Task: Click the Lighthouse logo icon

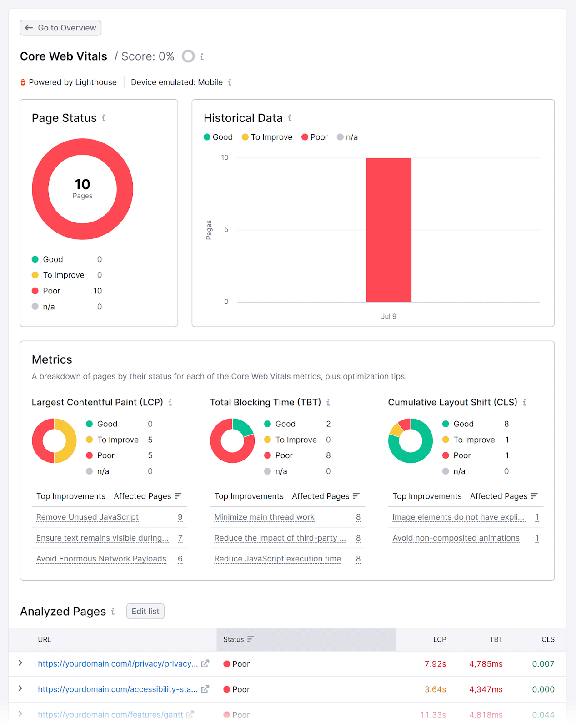Action: [x=23, y=82]
